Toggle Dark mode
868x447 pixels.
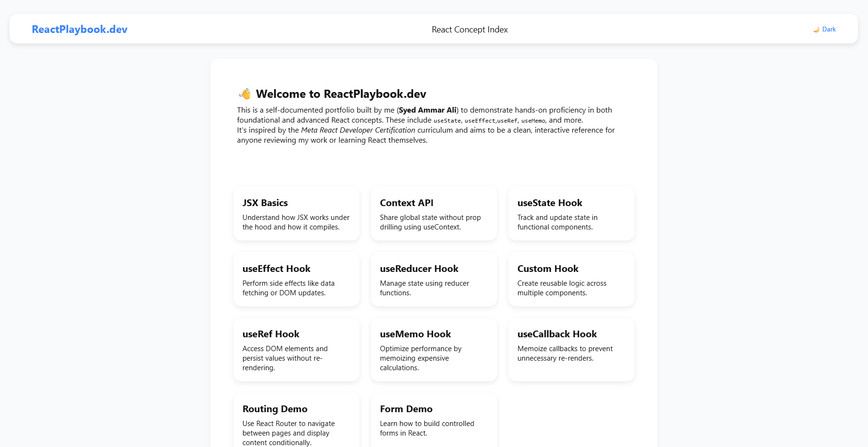[x=825, y=29]
